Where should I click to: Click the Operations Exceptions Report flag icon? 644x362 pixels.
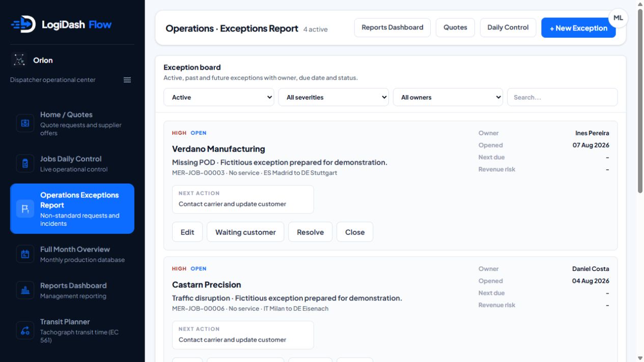click(x=25, y=209)
